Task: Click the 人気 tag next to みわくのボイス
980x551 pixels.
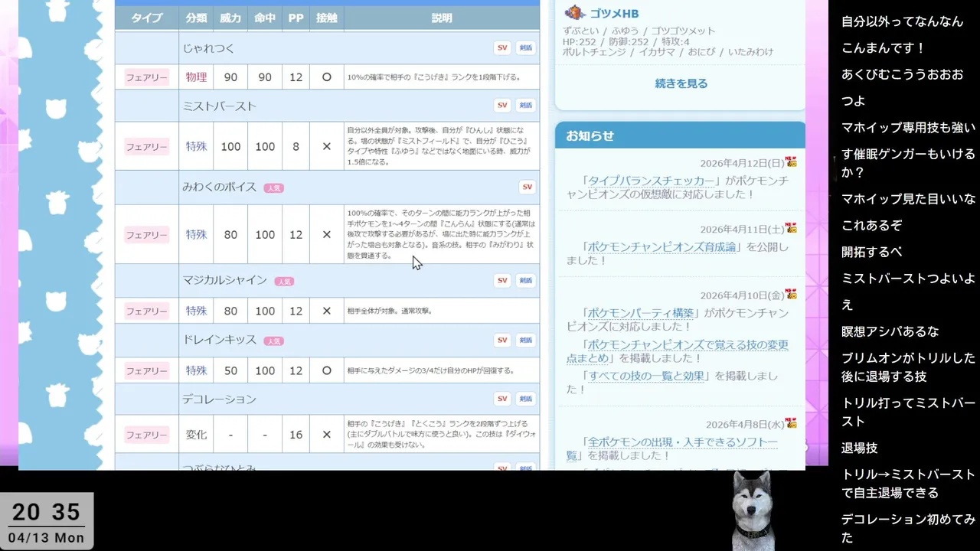Action: click(x=274, y=188)
